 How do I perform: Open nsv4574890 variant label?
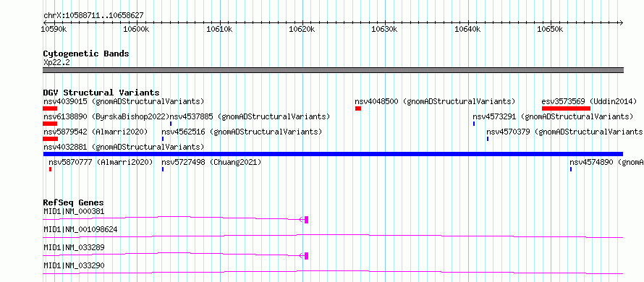[606, 162]
